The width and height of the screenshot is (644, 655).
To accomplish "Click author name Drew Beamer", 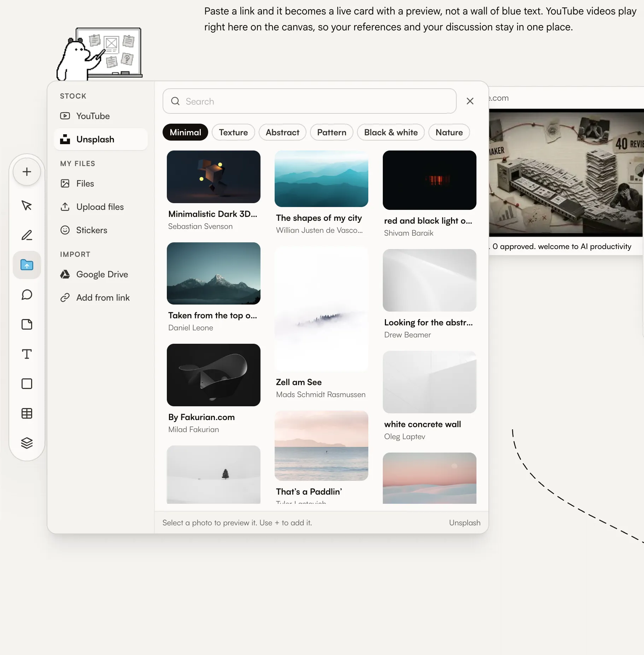I will (408, 335).
